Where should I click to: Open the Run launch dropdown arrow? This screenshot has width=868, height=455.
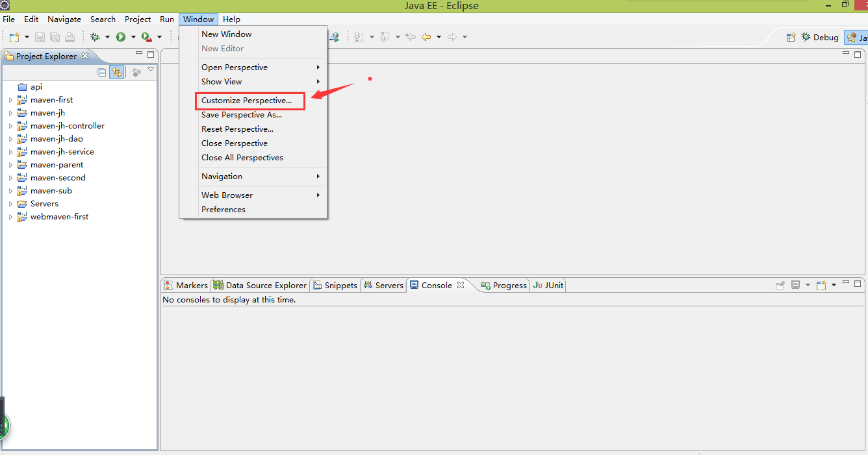tap(133, 37)
